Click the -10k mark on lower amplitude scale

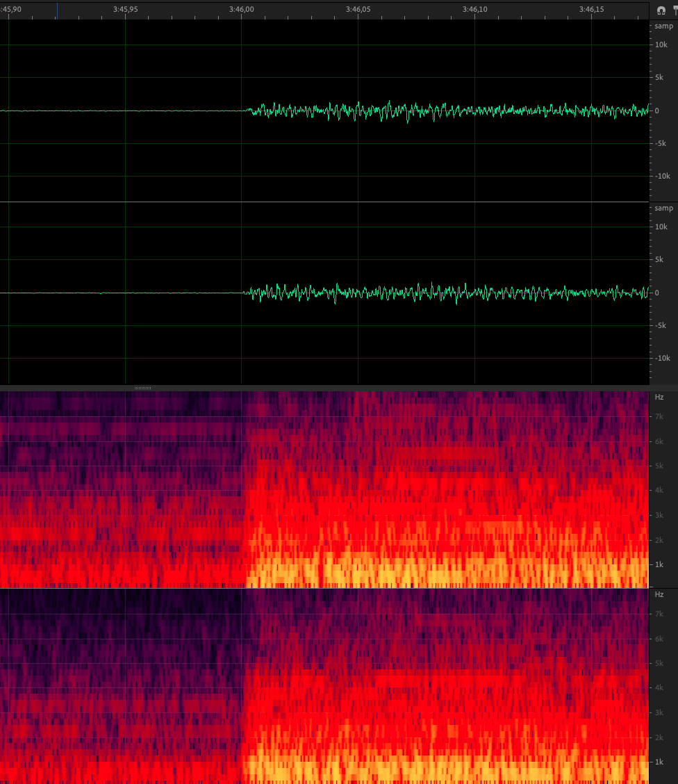pos(663,358)
